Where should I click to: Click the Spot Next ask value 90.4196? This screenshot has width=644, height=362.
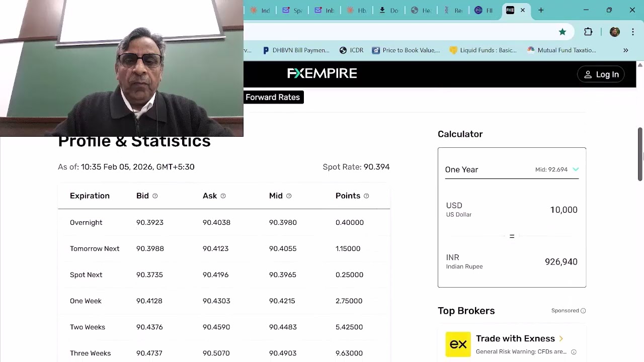pyautogui.click(x=215, y=275)
